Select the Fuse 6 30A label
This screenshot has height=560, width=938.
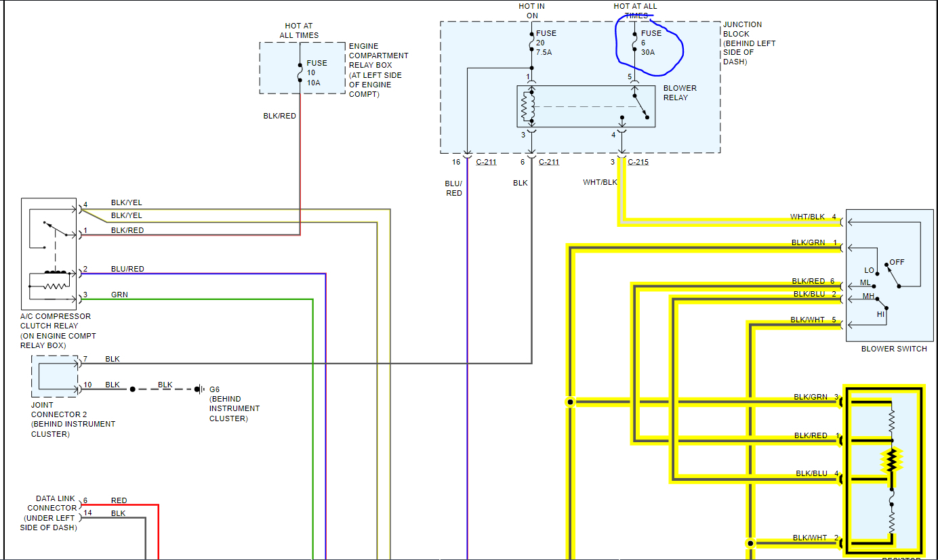(651, 43)
